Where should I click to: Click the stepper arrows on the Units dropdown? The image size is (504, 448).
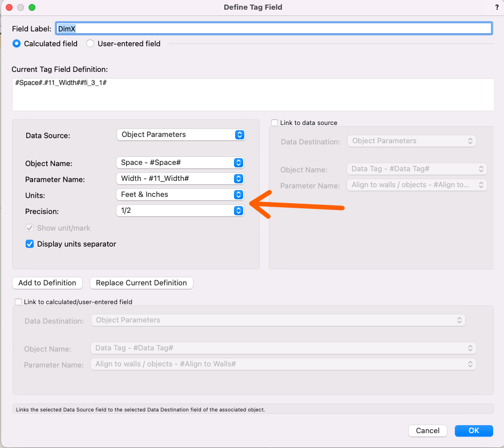(x=239, y=195)
